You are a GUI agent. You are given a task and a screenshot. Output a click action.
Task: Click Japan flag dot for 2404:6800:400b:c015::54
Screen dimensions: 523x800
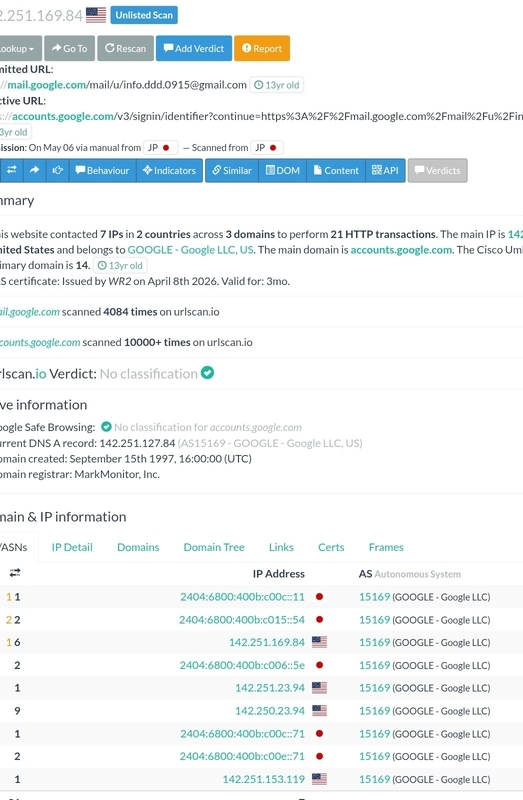pyautogui.click(x=319, y=619)
